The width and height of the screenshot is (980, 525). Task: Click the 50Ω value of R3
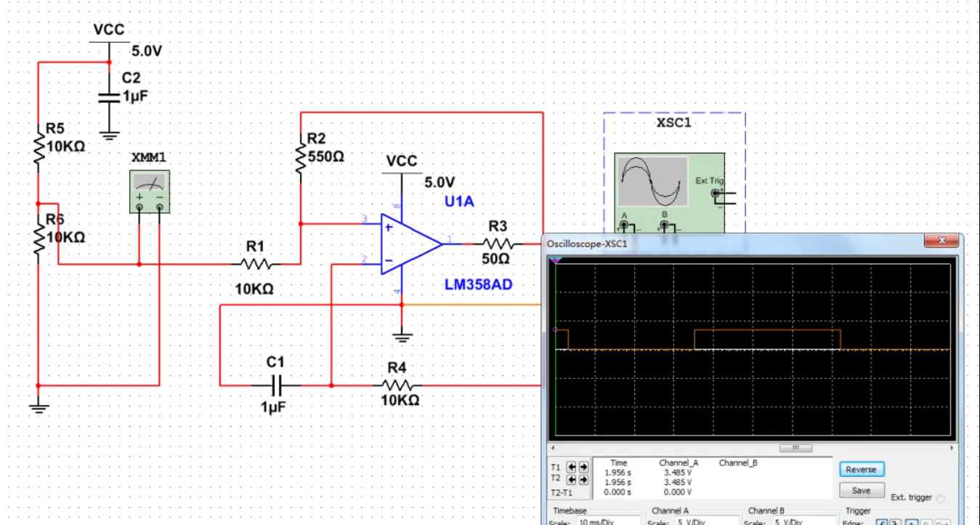click(x=495, y=259)
